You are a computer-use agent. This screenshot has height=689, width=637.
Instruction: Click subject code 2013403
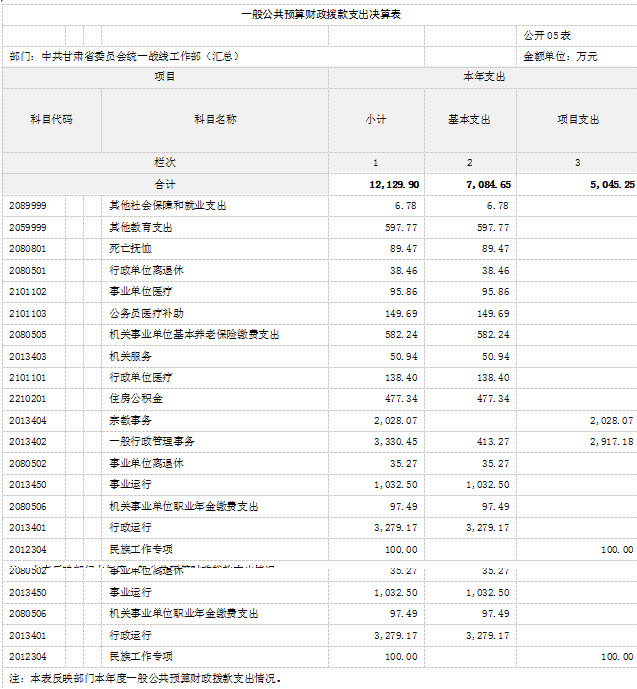click(28, 357)
